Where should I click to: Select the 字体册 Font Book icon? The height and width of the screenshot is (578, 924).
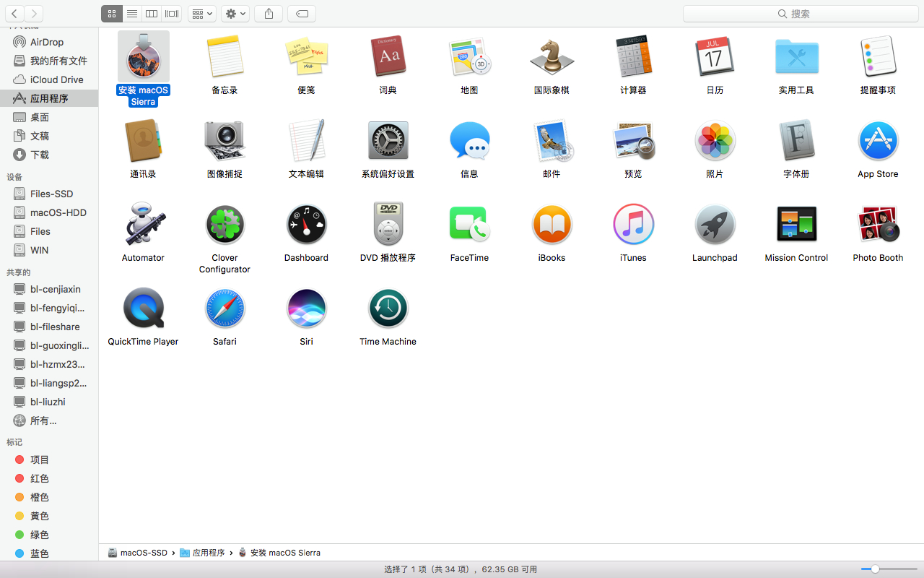pyautogui.click(x=796, y=141)
